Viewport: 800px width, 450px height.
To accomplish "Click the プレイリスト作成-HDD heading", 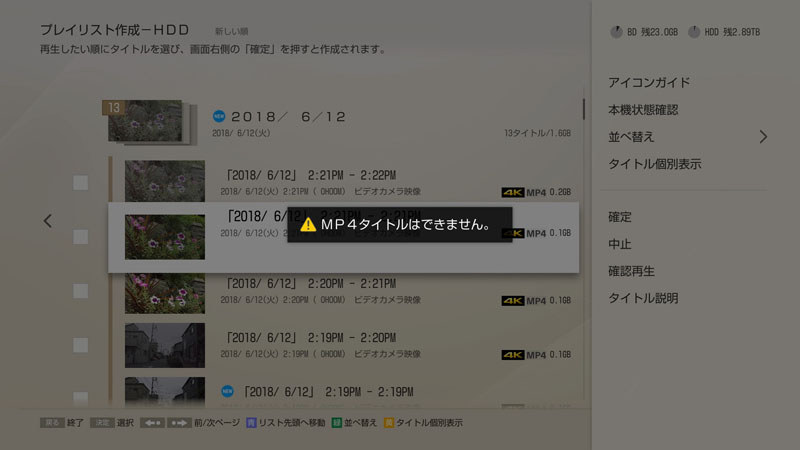I will click(115, 30).
